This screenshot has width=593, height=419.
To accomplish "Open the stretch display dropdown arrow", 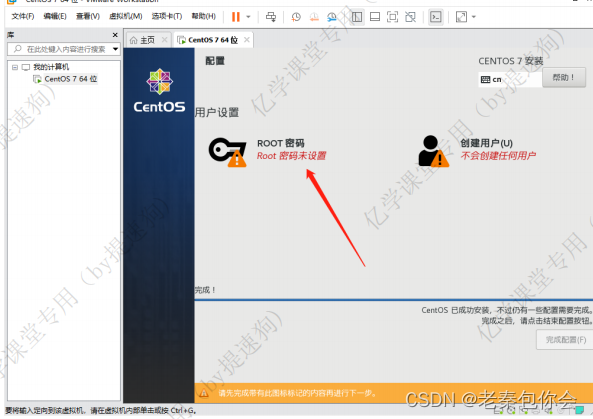I will (x=473, y=17).
